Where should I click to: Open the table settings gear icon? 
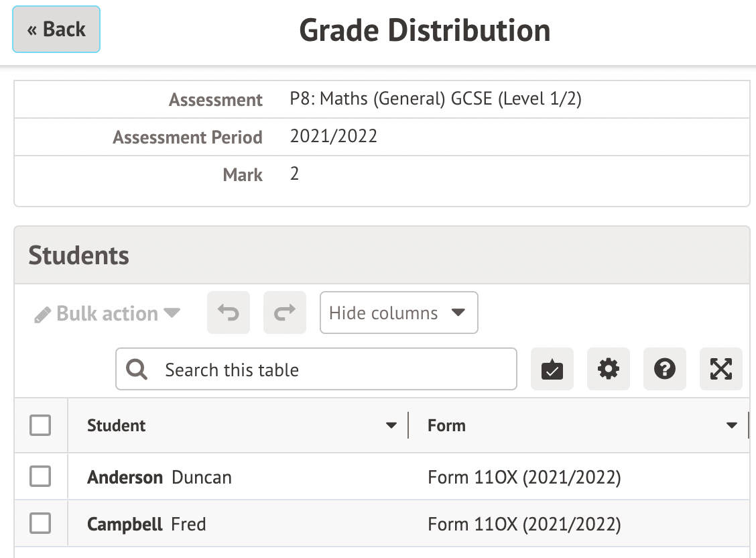click(609, 369)
